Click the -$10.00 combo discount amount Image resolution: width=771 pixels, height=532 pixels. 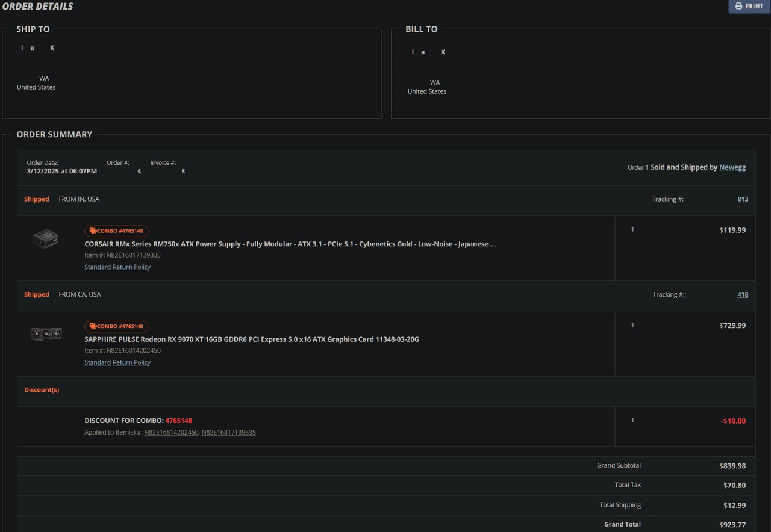coord(733,421)
